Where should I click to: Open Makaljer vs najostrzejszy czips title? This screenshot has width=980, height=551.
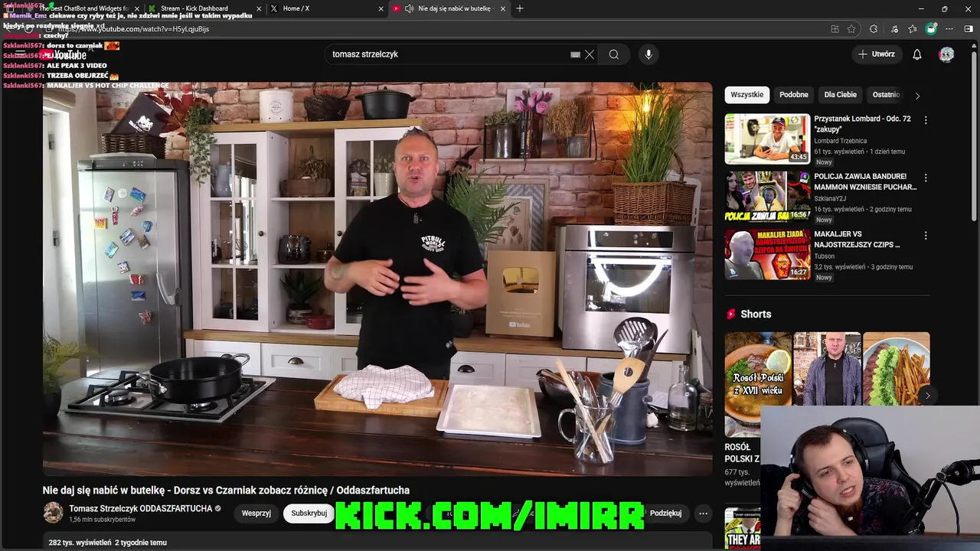857,240
